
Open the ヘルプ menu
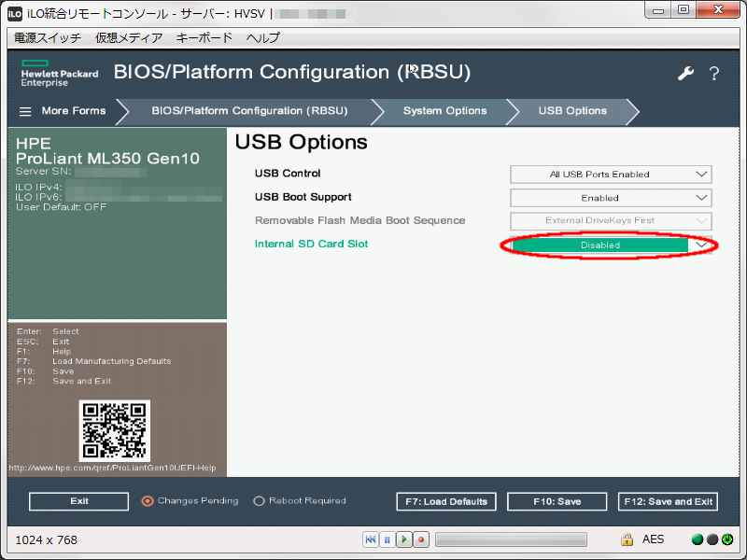point(262,37)
